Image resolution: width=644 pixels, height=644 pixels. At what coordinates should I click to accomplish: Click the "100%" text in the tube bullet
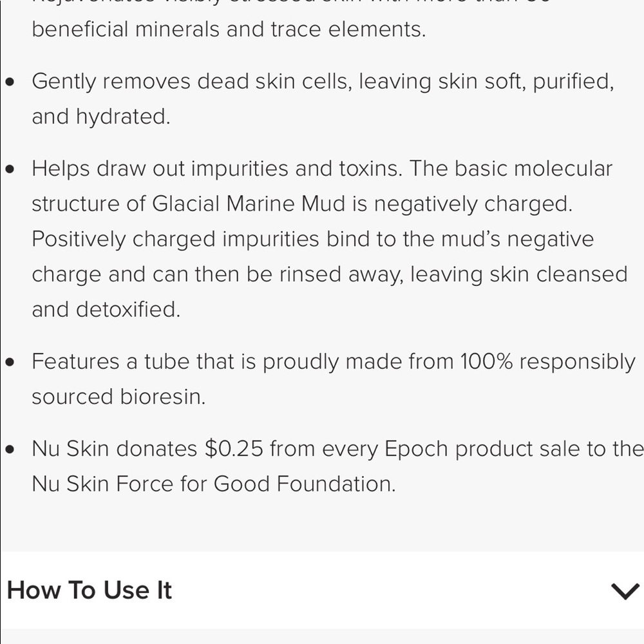pos(486,362)
